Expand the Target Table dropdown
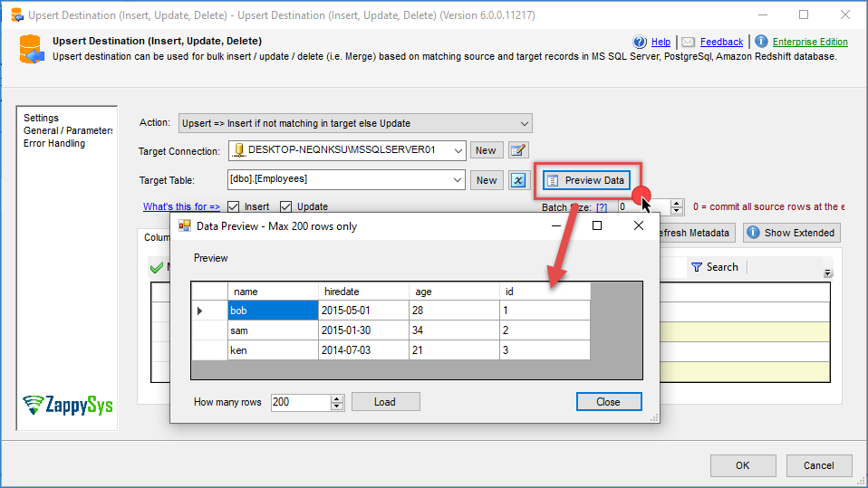Screen dimensions: 868x488 click(x=458, y=179)
